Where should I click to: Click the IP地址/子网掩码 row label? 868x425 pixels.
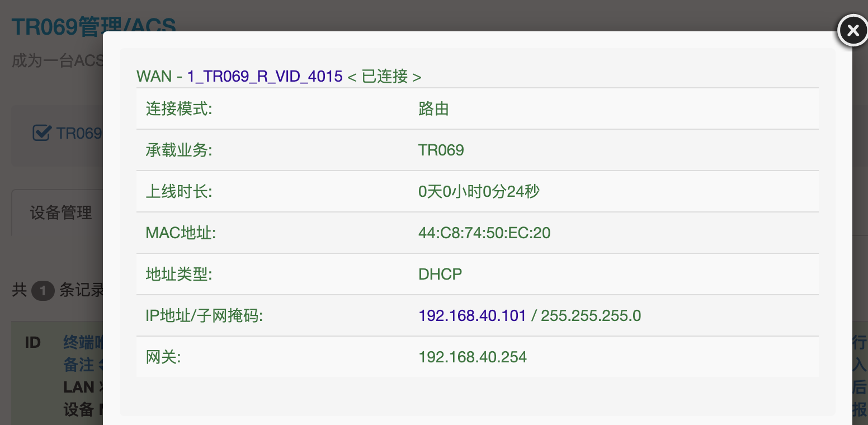coord(204,316)
